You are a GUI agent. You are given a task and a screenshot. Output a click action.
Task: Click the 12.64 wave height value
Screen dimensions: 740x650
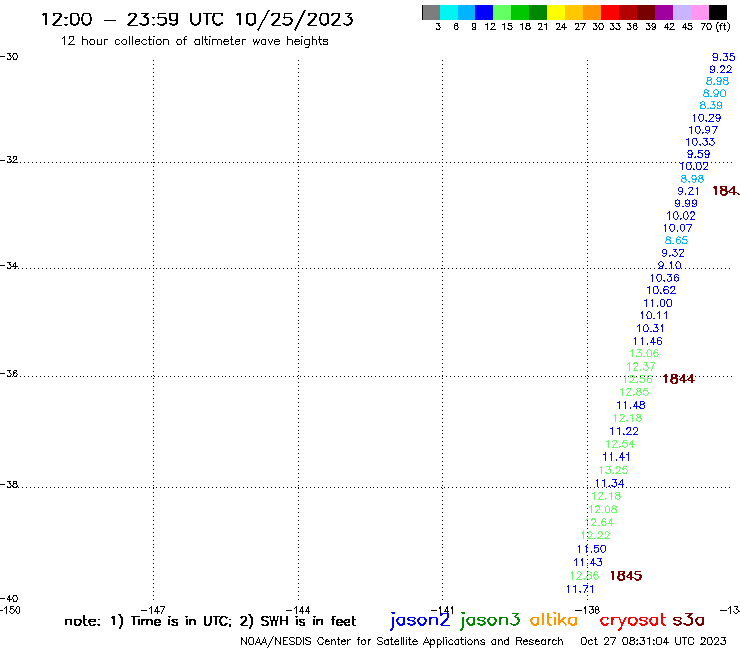[599, 523]
